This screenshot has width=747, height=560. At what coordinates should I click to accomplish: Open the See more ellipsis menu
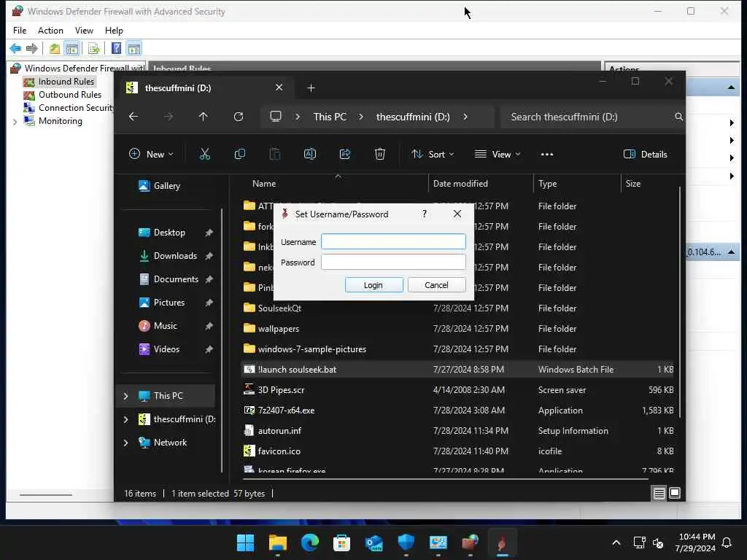547,155
